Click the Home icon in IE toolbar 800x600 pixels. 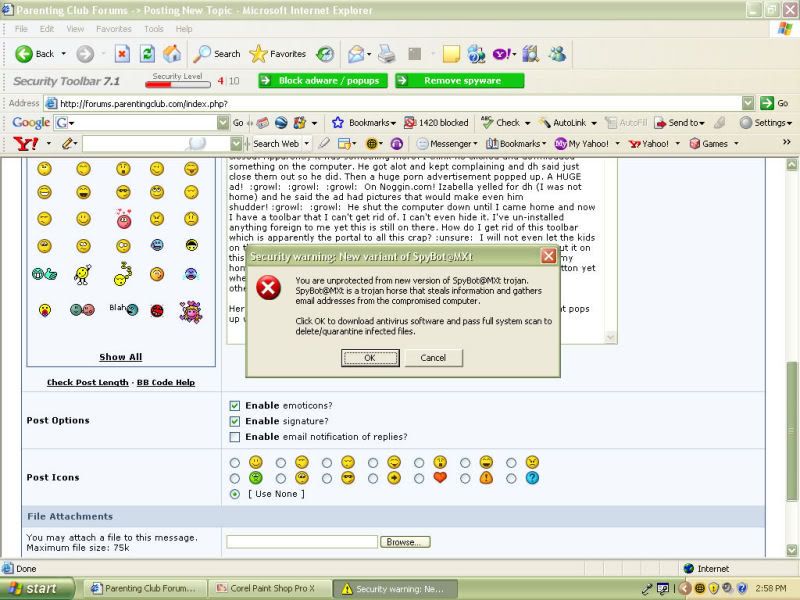coord(172,53)
